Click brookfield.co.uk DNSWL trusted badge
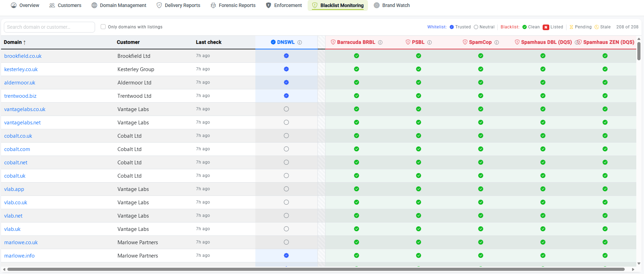This screenshot has width=644, height=274. (x=286, y=56)
